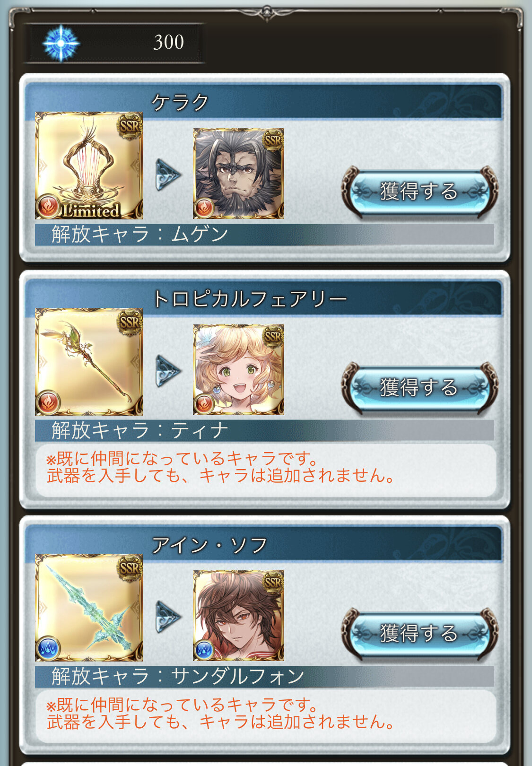Image resolution: width=532 pixels, height=766 pixels.
Task: Click 獲得する button for アイン・ソフ
Action: (419, 634)
